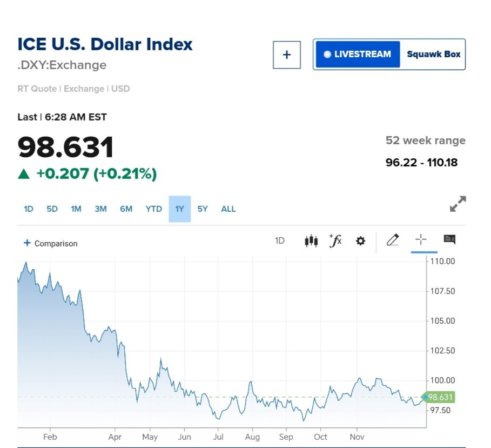
Task: Open the chart events/notes icon
Action: (449, 240)
